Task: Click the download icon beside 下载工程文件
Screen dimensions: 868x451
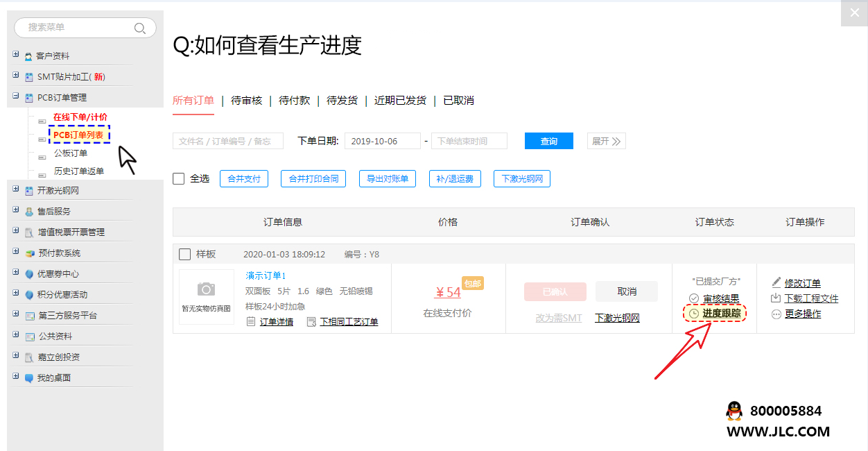Action: pos(776,298)
